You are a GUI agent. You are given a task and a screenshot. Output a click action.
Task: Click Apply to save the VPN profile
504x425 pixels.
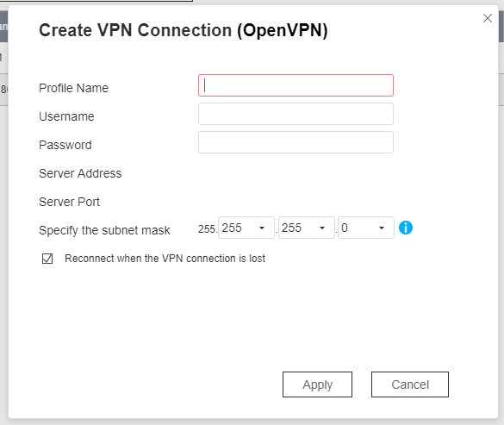click(317, 384)
